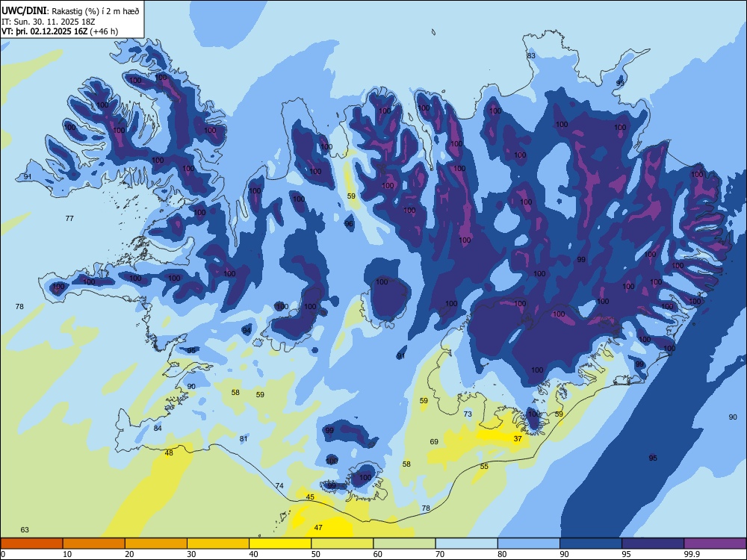Select the humidity value 84 in the southwest

tap(158, 428)
